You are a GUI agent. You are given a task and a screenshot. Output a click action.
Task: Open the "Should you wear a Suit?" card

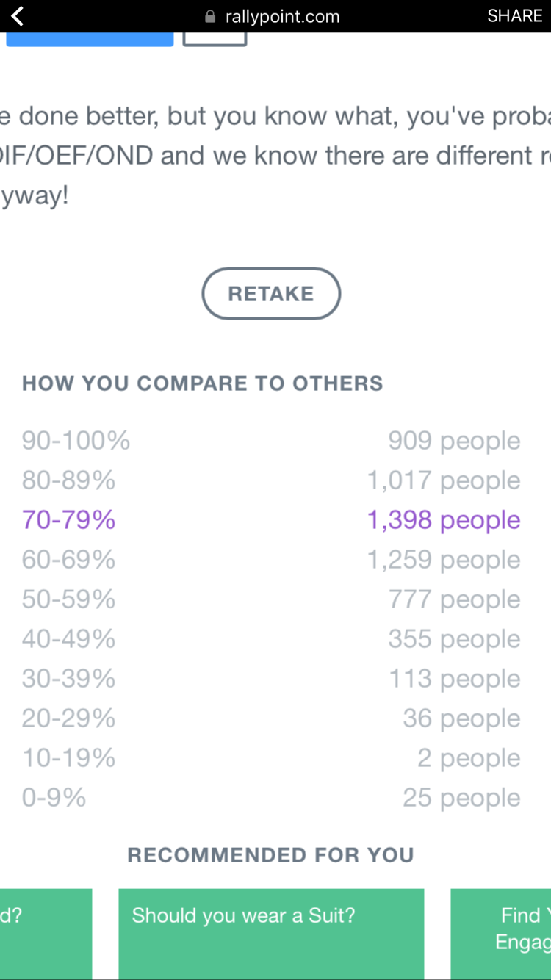271,933
